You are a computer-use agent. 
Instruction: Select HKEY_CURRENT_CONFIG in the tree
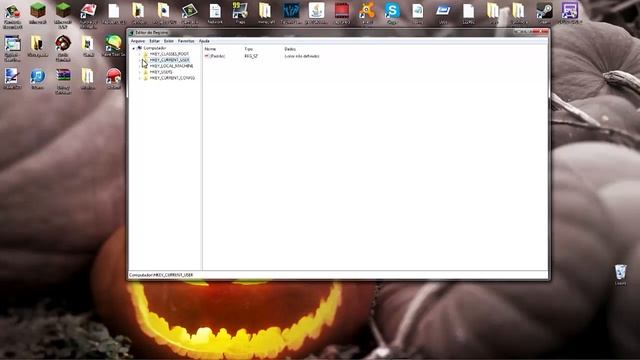point(172,78)
